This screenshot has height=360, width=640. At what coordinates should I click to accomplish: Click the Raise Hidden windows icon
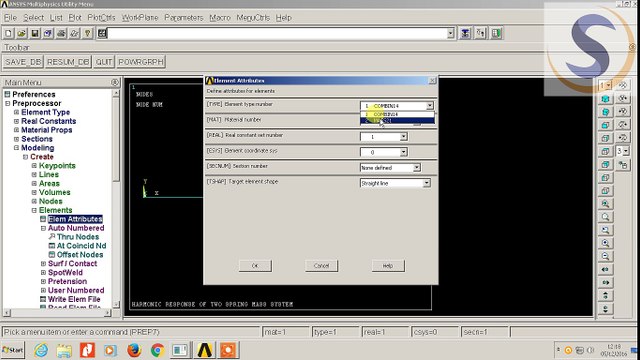(465, 33)
